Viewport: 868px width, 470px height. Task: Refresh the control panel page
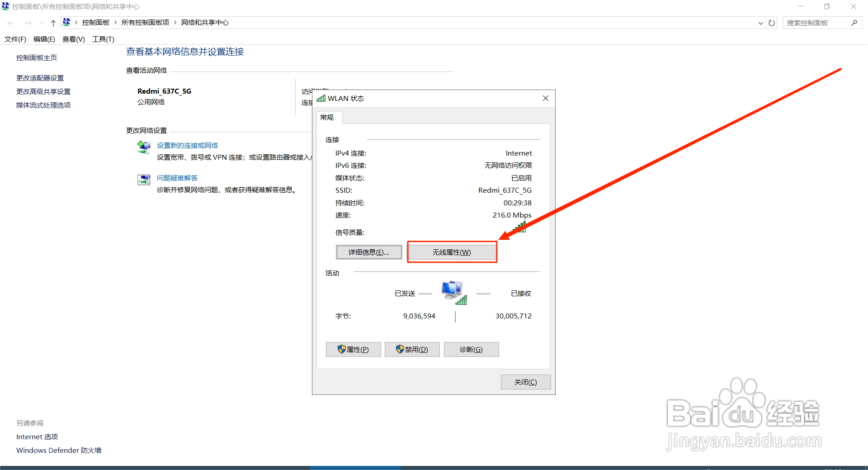click(x=772, y=23)
